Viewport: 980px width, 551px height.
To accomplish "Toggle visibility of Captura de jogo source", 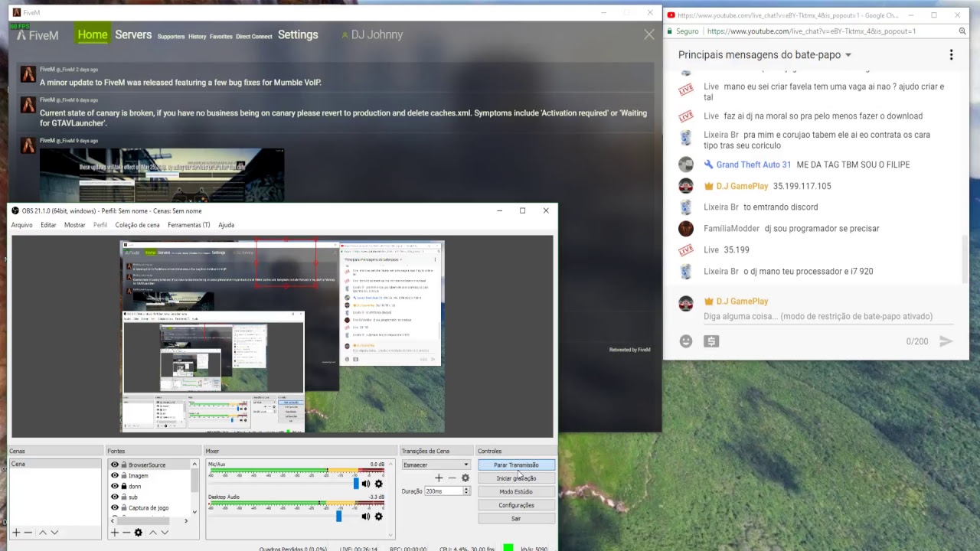I will click(115, 507).
